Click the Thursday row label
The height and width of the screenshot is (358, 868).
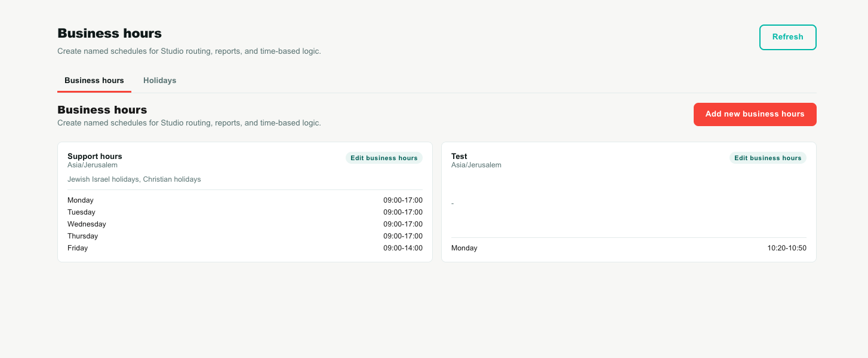(82, 236)
